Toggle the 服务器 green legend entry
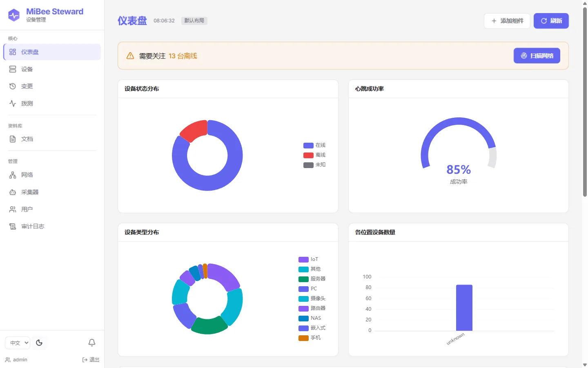The width and height of the screenshot is (588, 368). point(312,279)
